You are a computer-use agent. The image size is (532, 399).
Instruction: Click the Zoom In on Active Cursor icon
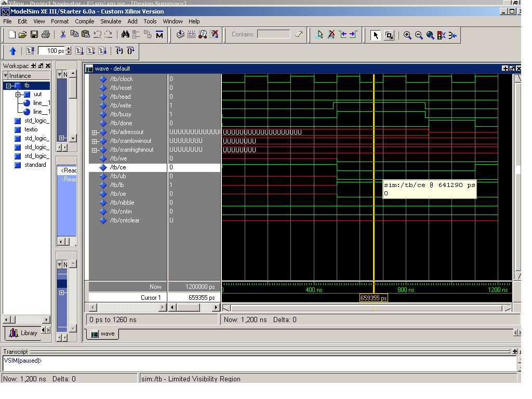(453, 35)
